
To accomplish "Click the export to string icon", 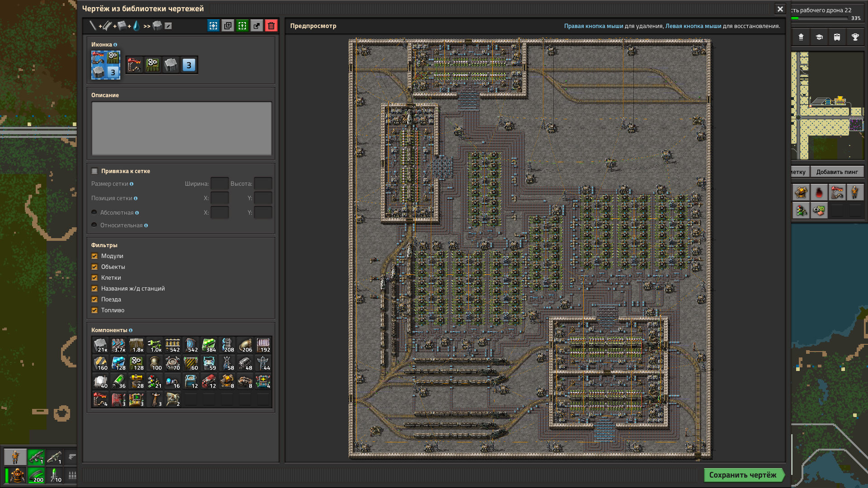I will pos(257,26).
